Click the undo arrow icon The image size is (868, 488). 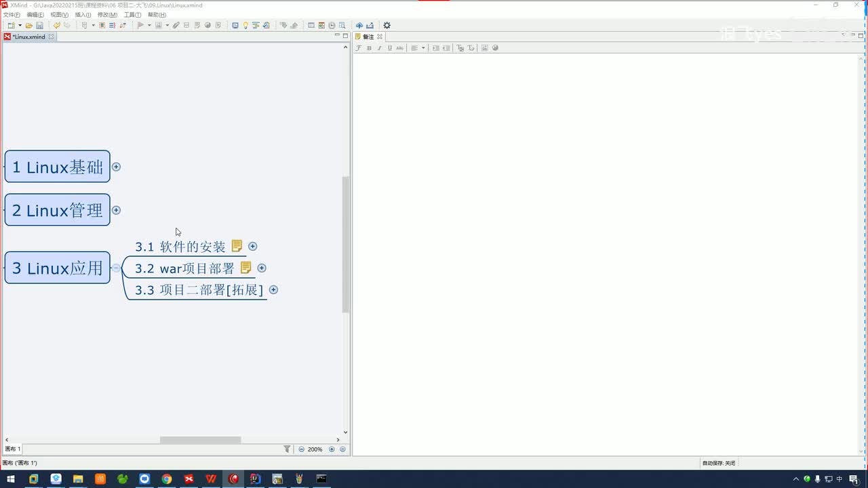pyautogui.click(x=56, y=26)
